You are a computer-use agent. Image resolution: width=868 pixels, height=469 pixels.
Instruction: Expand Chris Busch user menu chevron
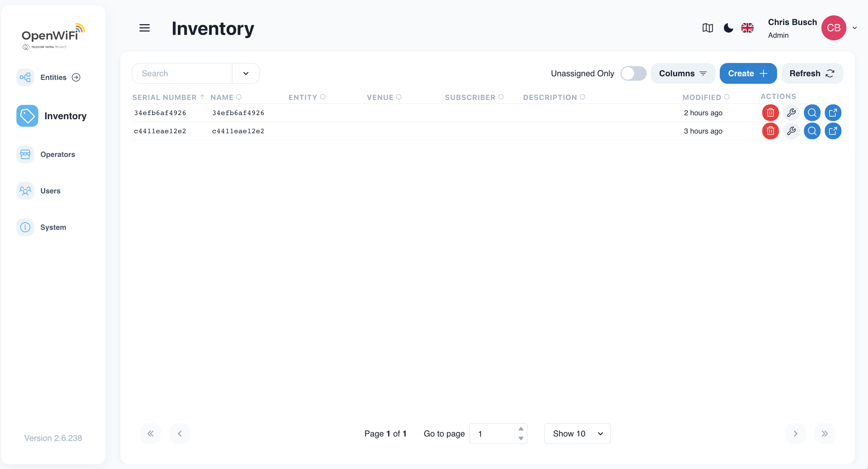[x=854, y=28]
